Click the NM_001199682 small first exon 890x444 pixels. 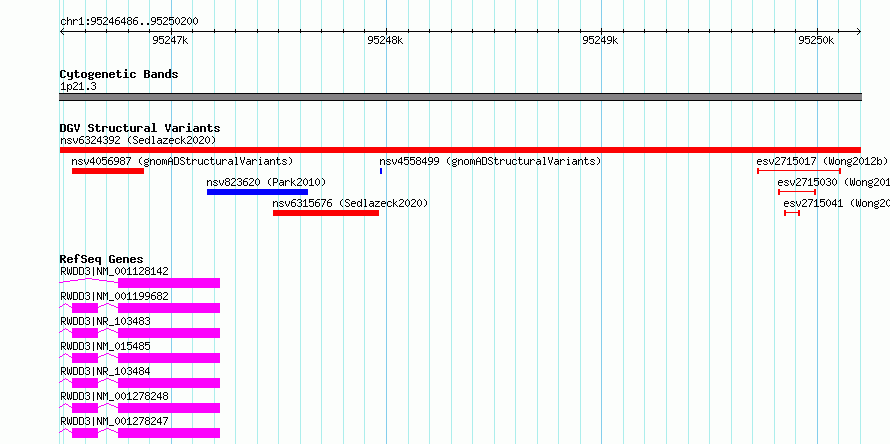coord(85,308)
